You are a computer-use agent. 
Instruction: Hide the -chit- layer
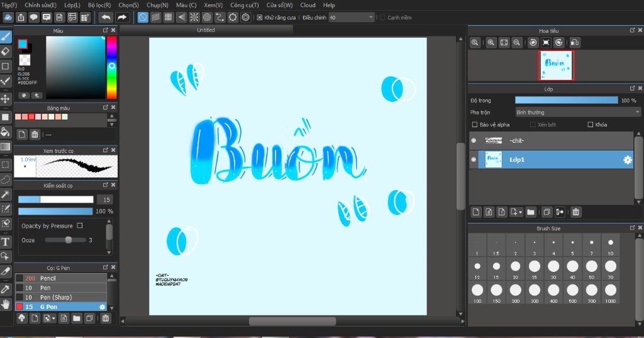click(474, 140)
